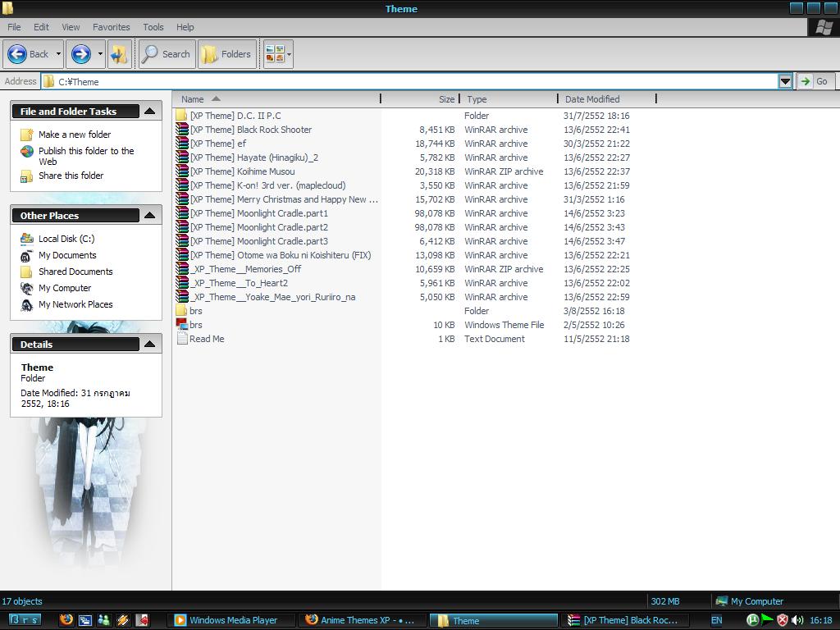Open the Edit menu
This screenshot has height=630, width=840.
(41, 27)
